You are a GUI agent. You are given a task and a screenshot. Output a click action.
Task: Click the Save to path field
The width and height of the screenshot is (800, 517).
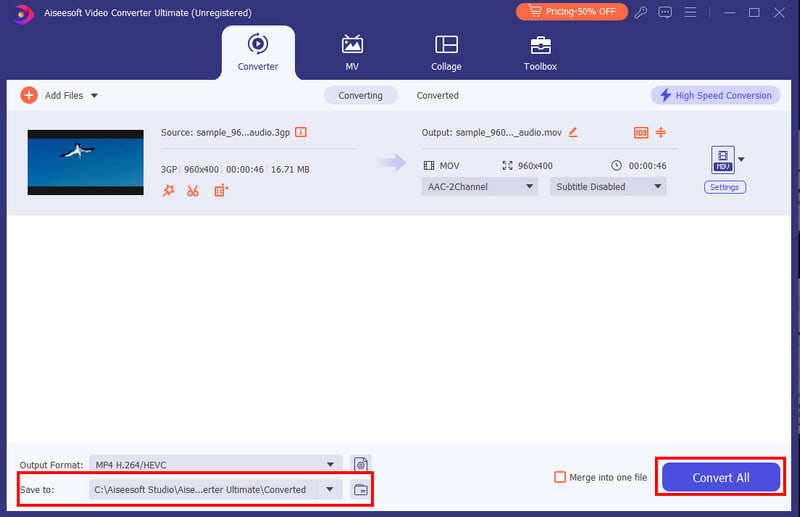[203, 489]
